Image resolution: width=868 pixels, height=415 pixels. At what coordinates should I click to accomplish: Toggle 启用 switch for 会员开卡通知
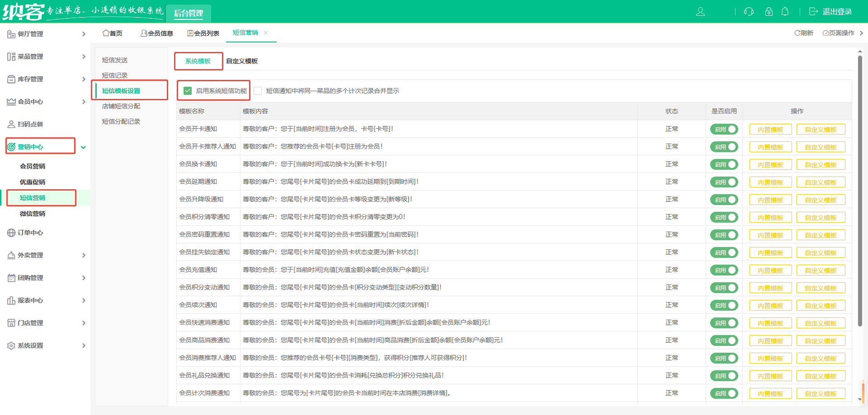[x=724, y=129]
